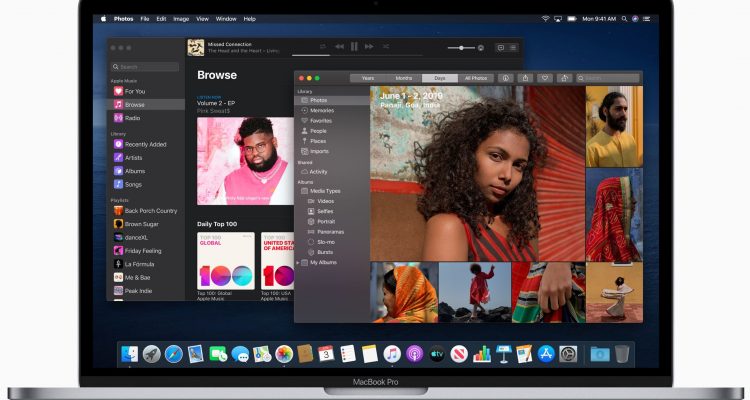Open Numbers from the Dock

click(x=482, y=354)
